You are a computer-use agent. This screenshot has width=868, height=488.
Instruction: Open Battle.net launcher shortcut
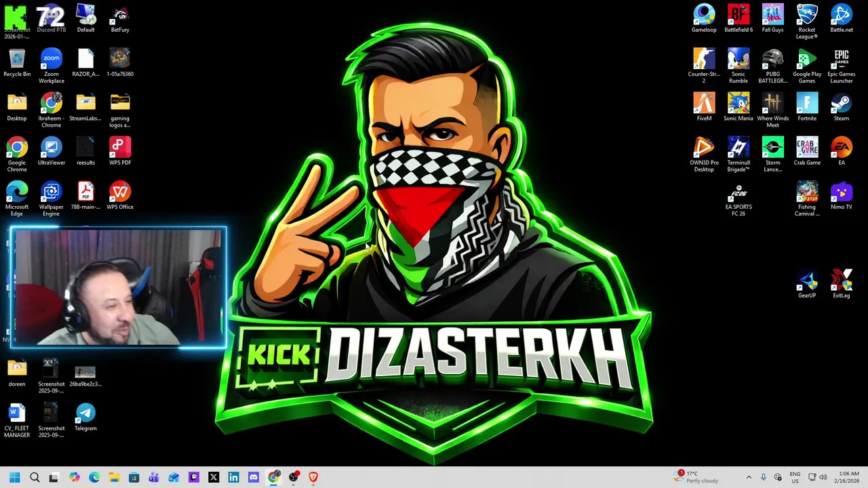(x=842, y=19)
